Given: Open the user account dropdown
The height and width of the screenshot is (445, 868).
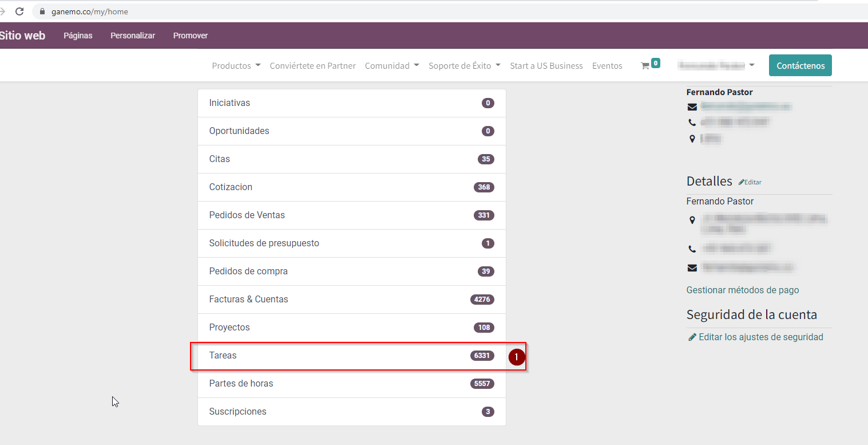Looking at the screenshot, I should (716, 66).
